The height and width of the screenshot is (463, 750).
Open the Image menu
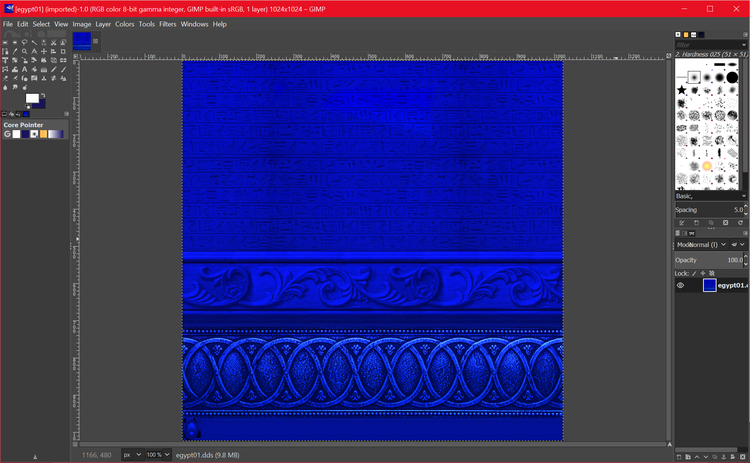[82, 24]
